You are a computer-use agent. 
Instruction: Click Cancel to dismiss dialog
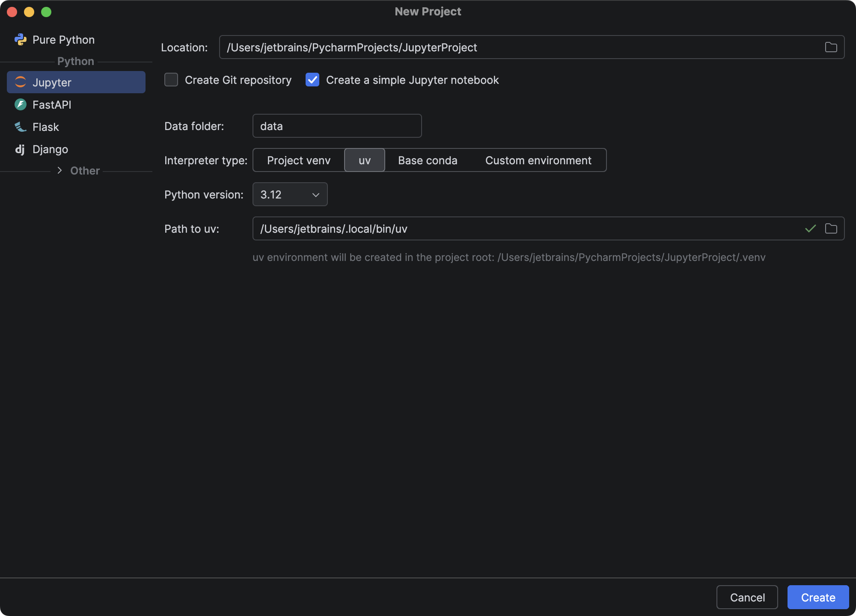747,597
